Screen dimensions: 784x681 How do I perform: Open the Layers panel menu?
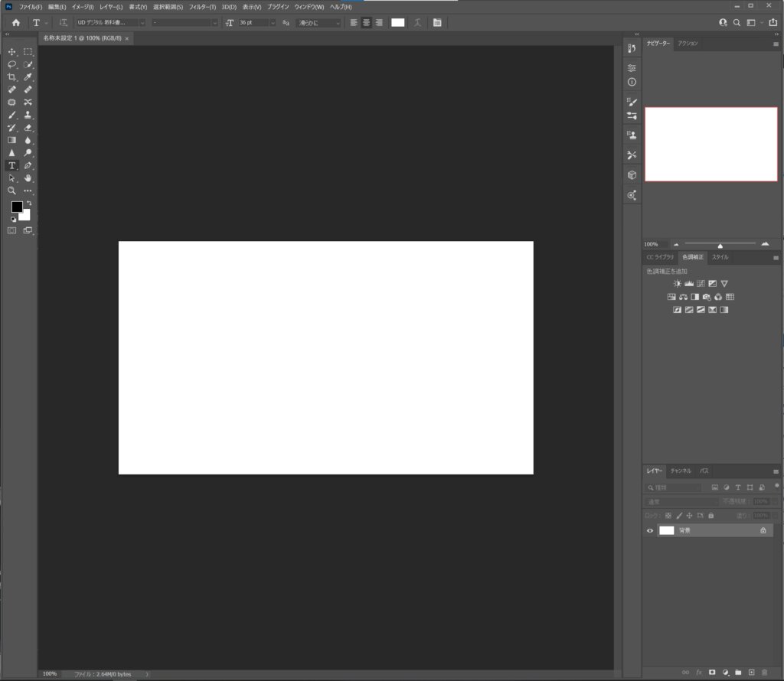pos(776,471)
